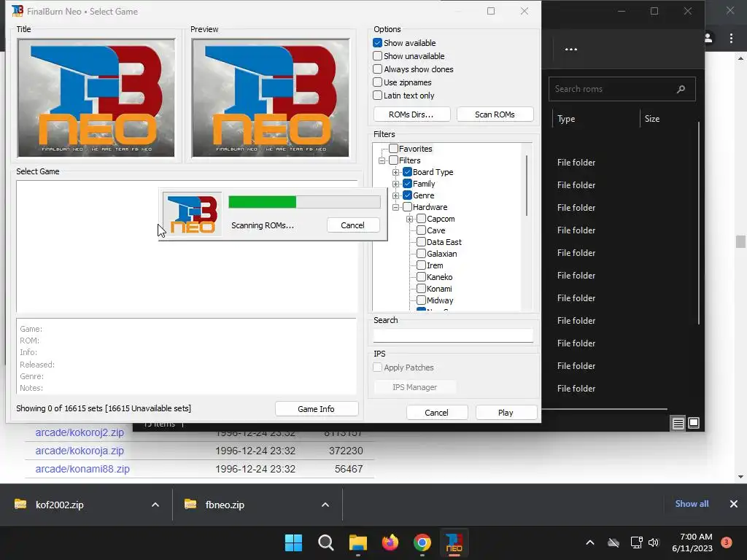Click the Title preview thumbnail
Viewport: 747px width, 560px height.
click(x=96, y=98)
